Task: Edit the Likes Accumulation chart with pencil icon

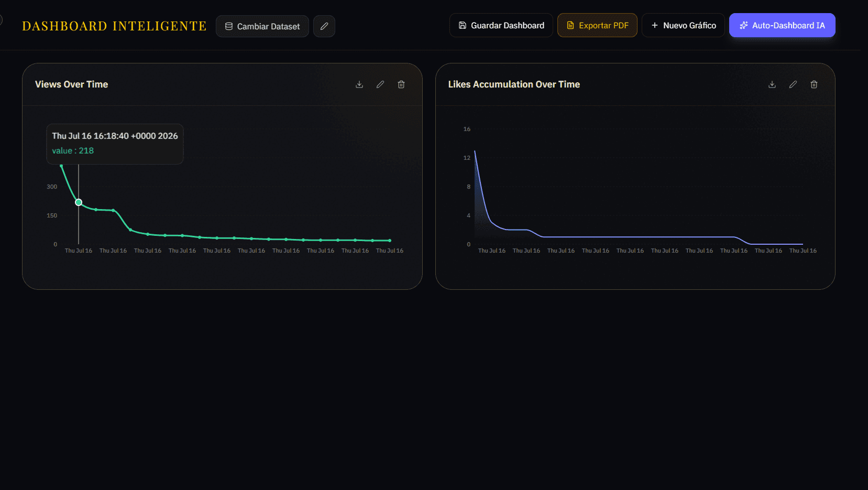Action: pos(793,84)
